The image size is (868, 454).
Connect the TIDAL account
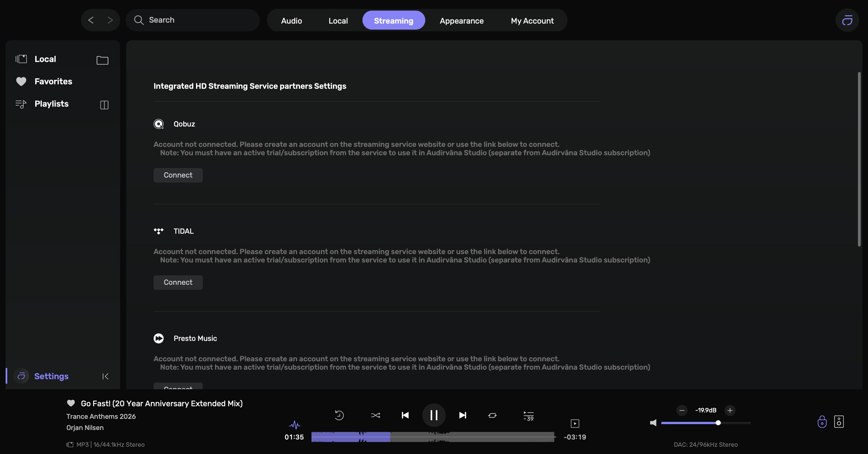point(178,282)
